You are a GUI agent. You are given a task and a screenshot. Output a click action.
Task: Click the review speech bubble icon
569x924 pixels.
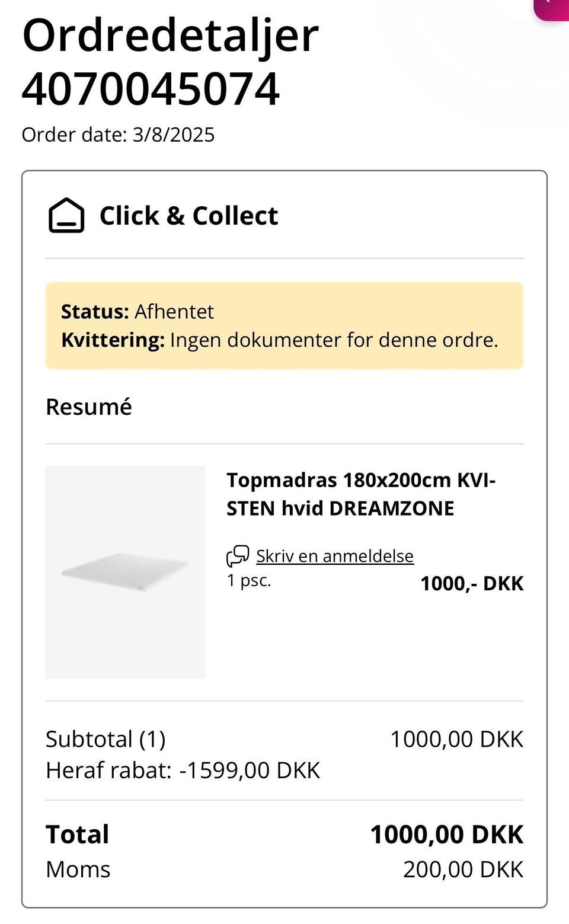[x=238, y=556]
